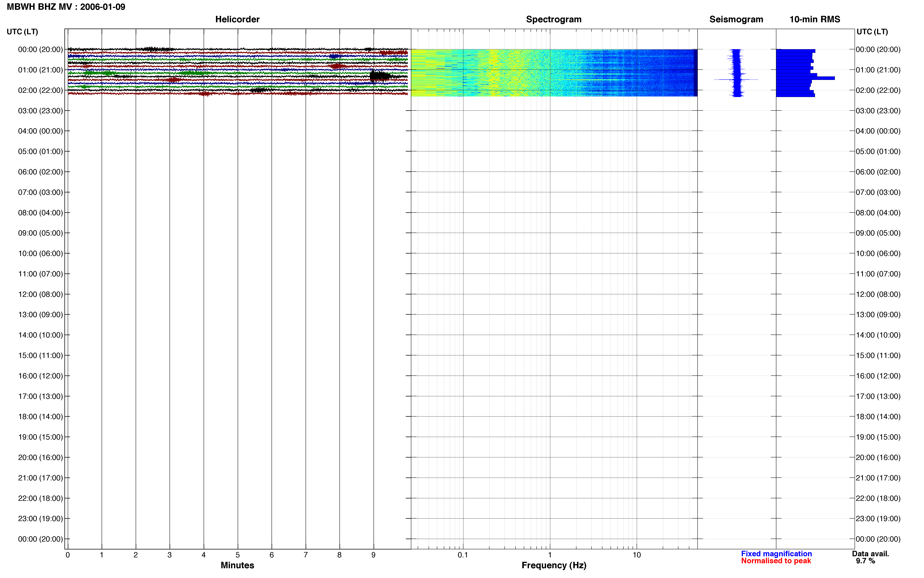Click left time label '23:00 (19:00)'
The image size is (924, 578).
[40, 519]
